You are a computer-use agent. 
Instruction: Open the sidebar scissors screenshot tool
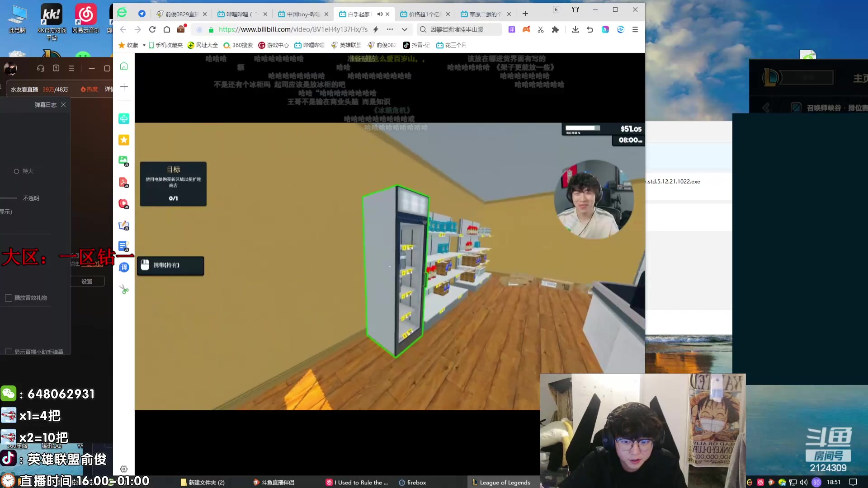coord(124,289)
